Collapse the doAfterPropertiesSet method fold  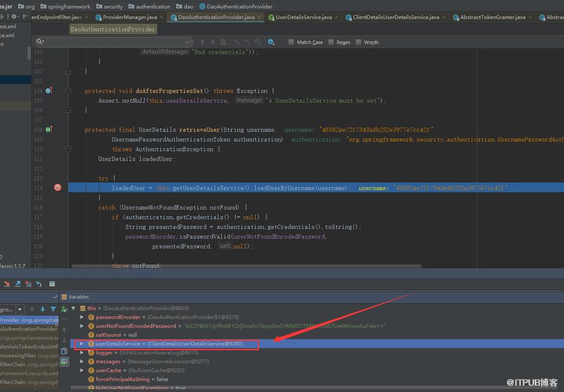point(68,91)
